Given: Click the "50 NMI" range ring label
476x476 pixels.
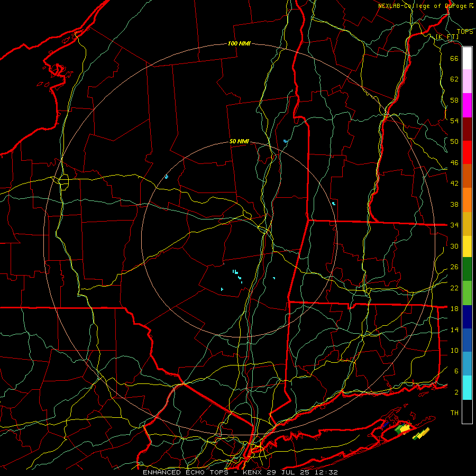Looking at the screenshot, I should tap(239, 141).
